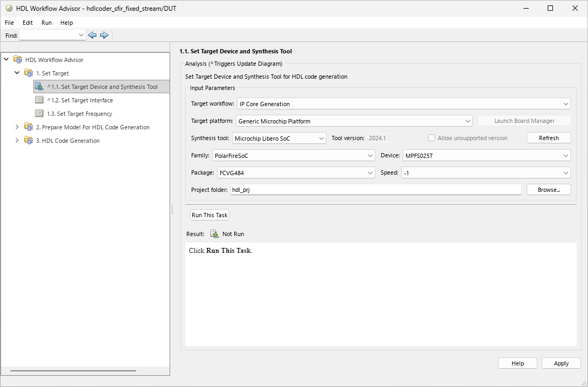
Task: Enable the Allow unsupported version checkbox
Action: click(431, 137)
